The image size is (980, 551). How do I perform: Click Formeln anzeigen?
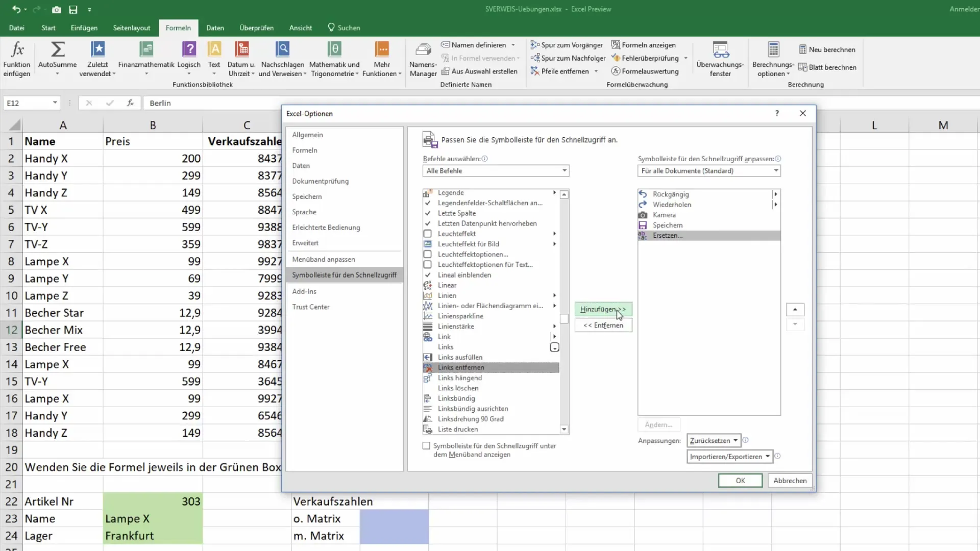click(x=643, y=45)
